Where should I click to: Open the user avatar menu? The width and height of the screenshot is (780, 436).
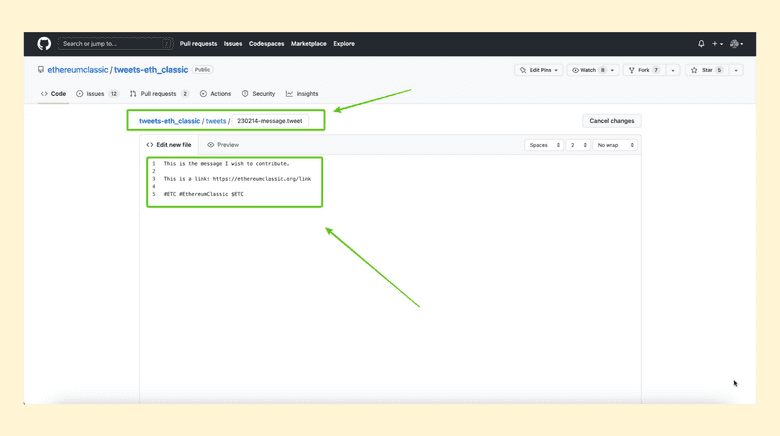coord(735,44)
